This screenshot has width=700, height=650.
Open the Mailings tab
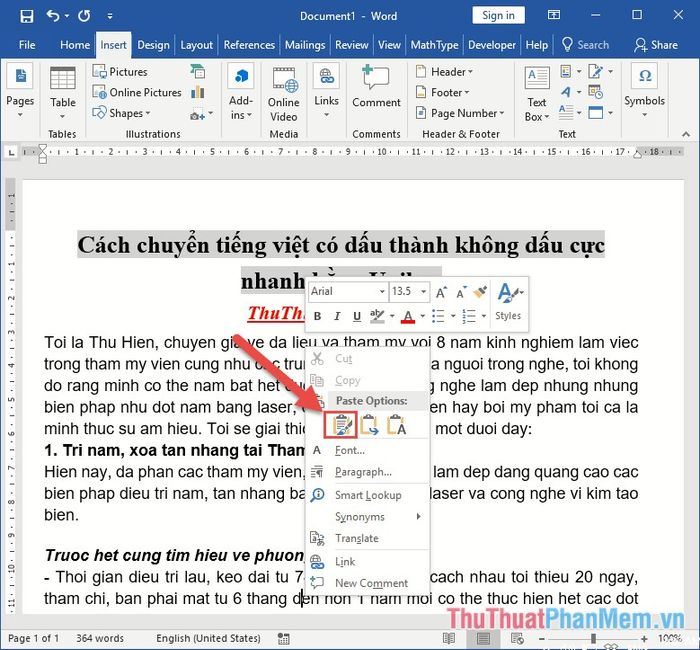(x=305, y=45)
